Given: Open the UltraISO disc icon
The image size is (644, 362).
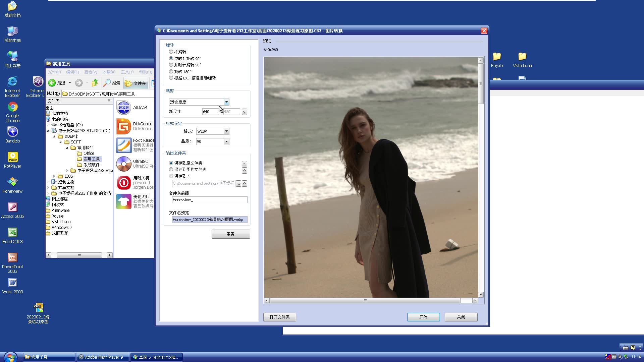Looking at the screenshot, I should [124, 164].
